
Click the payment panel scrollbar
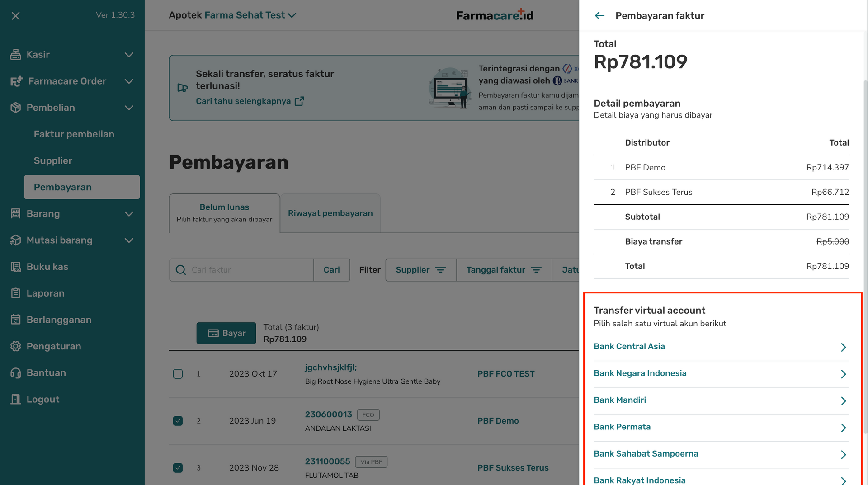pyautogui.click(x=865, y=258)
